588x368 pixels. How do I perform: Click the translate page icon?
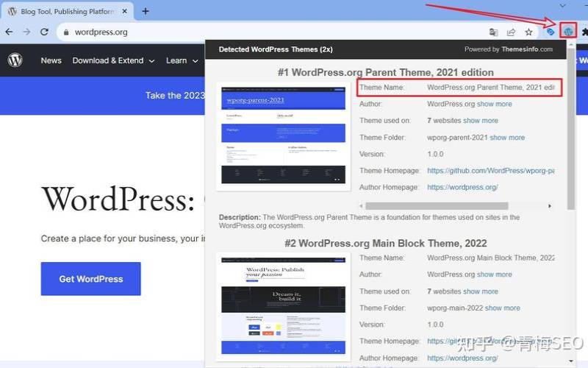pyautogui.click(x=493, y=32)
